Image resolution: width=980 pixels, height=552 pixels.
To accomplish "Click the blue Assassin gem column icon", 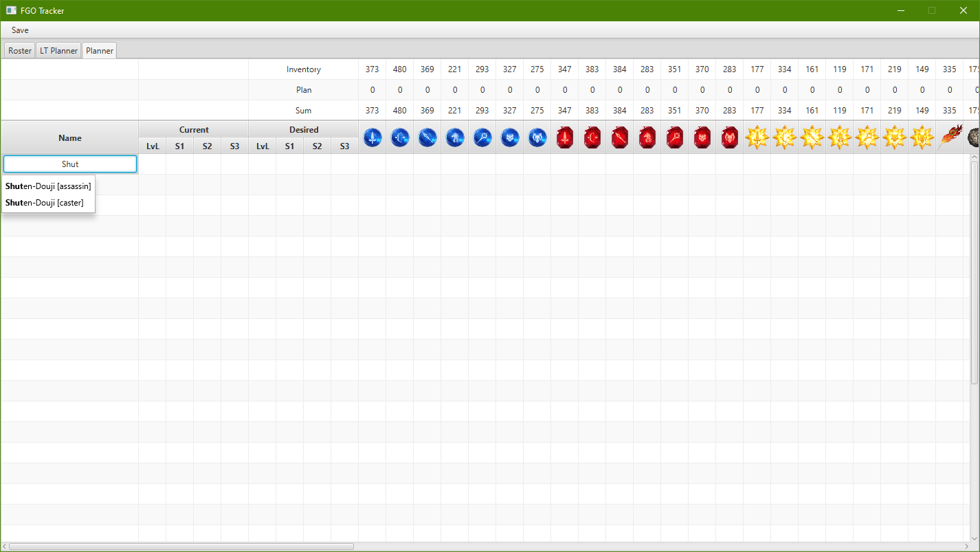I will coord(510,137).
